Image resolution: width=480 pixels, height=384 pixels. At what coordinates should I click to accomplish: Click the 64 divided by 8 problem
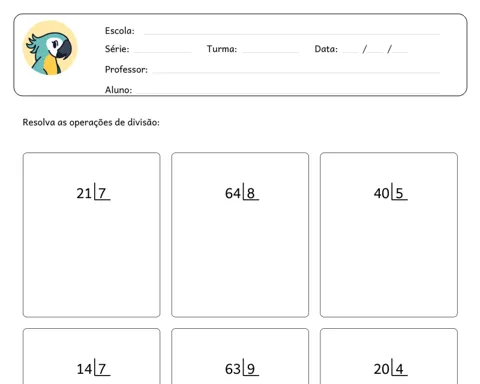(242, 192)
